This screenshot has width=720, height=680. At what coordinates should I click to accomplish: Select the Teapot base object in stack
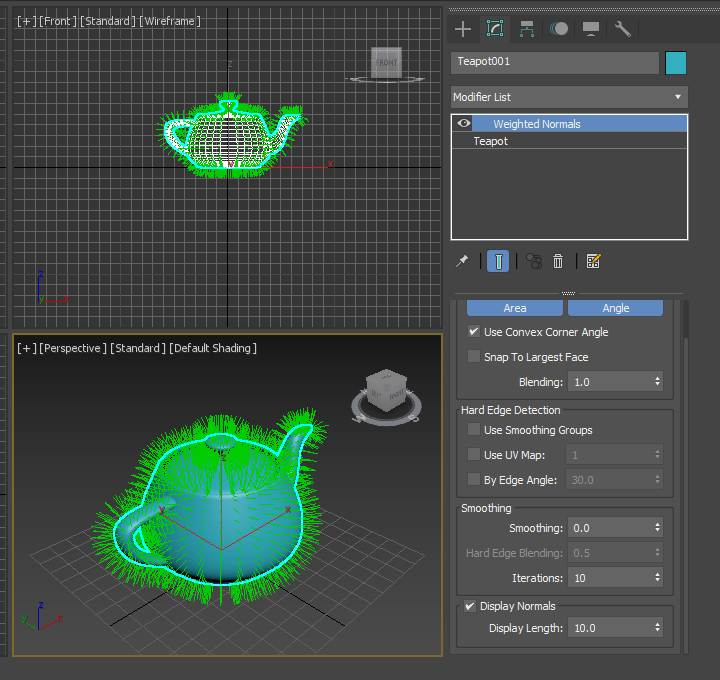coord(491,142)
